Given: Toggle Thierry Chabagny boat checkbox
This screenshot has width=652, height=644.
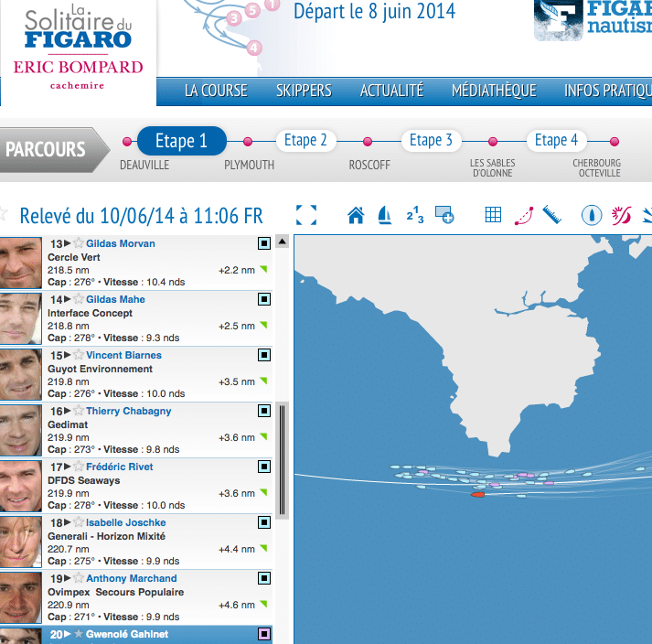Looking at the screenshot, I should pos(264,411).
